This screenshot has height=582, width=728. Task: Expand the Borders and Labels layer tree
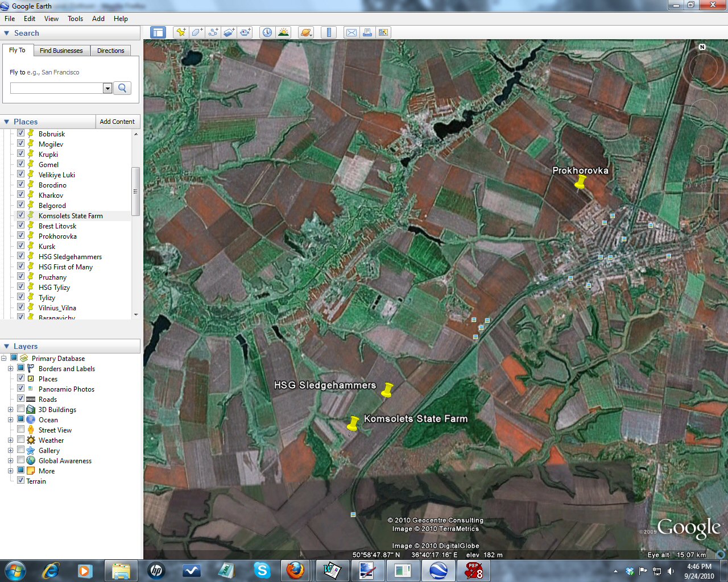click(x=10, y=368)
